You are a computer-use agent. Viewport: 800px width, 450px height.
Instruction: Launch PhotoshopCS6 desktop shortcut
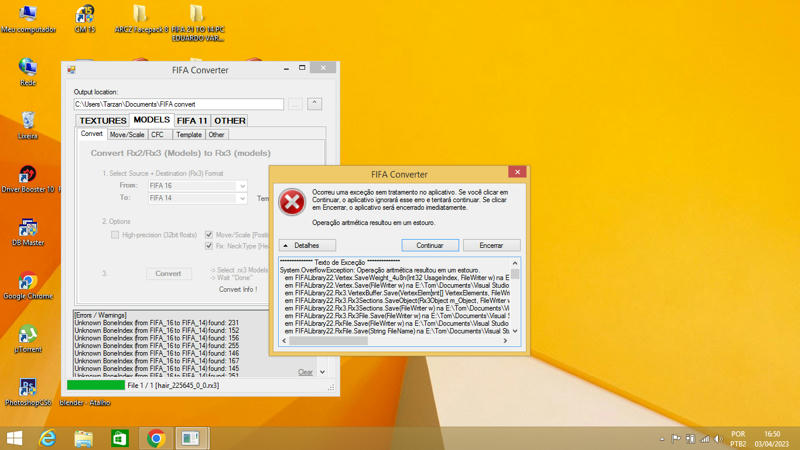[28, 392]
